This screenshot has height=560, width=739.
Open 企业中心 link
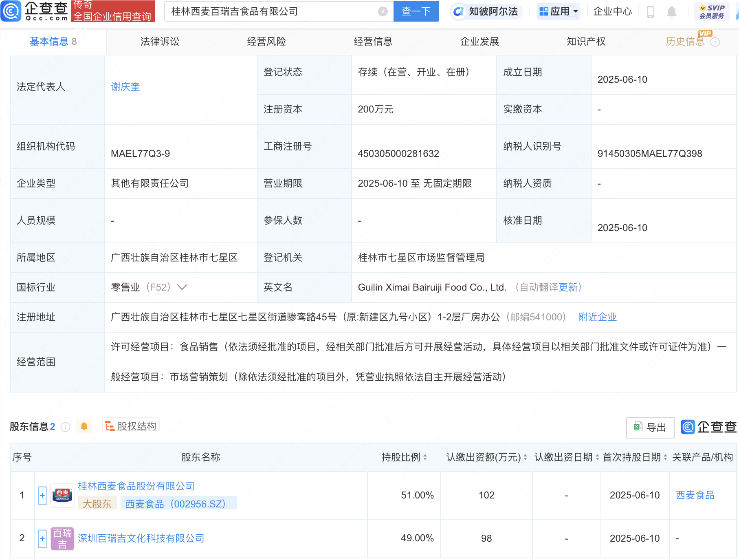pyautogui.click(x=612, y=11)
